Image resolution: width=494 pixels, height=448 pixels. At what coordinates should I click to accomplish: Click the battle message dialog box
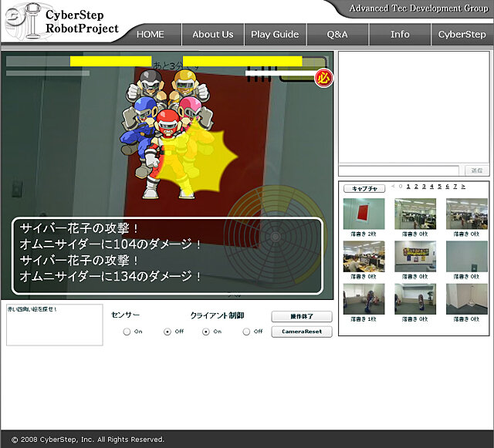(167, 256)
